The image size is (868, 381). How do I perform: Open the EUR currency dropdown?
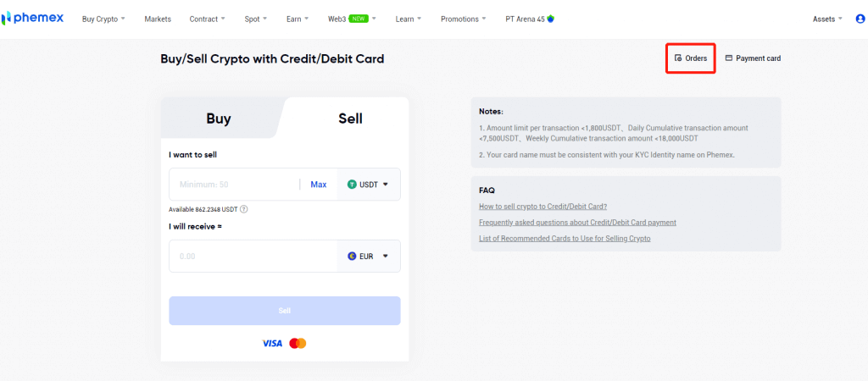pos(368,256)
